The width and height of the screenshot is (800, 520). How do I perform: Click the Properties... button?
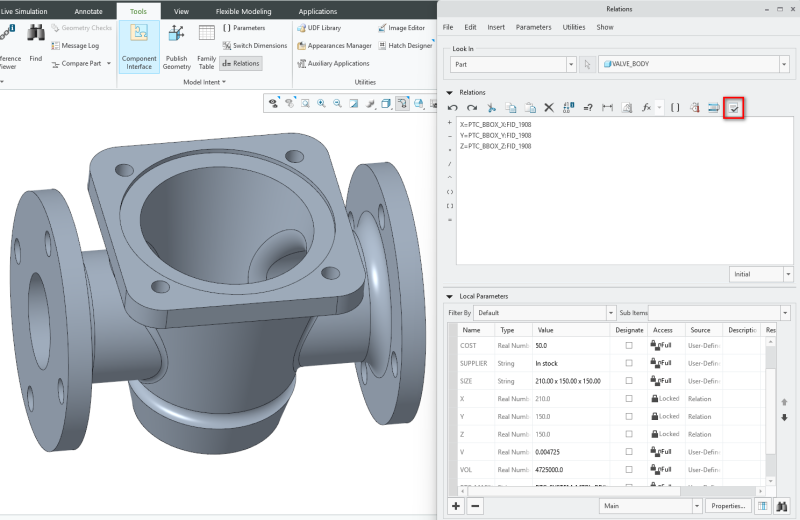728,506
